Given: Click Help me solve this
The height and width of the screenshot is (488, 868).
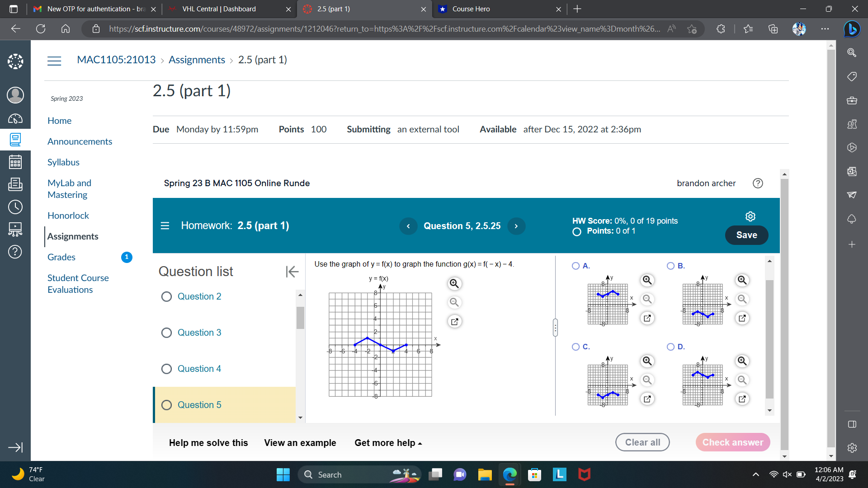Looking at the screenshot, I should click(208, 443).
